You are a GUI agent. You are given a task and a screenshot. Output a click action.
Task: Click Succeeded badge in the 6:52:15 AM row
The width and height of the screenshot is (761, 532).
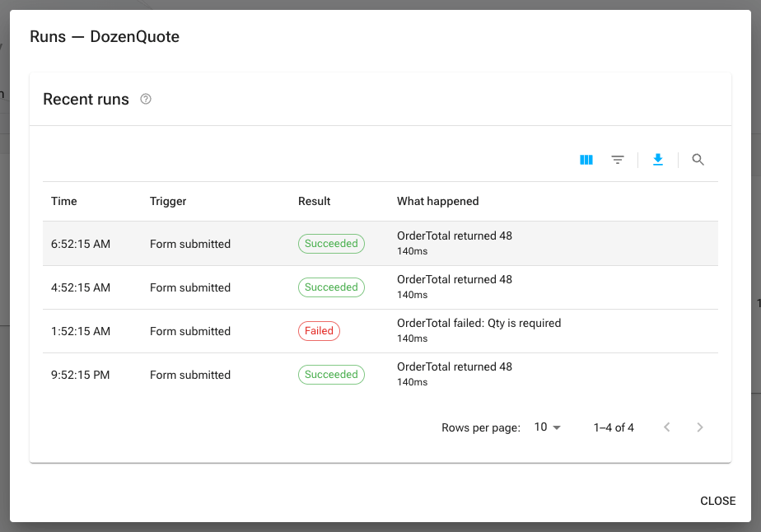coord(331,244)
